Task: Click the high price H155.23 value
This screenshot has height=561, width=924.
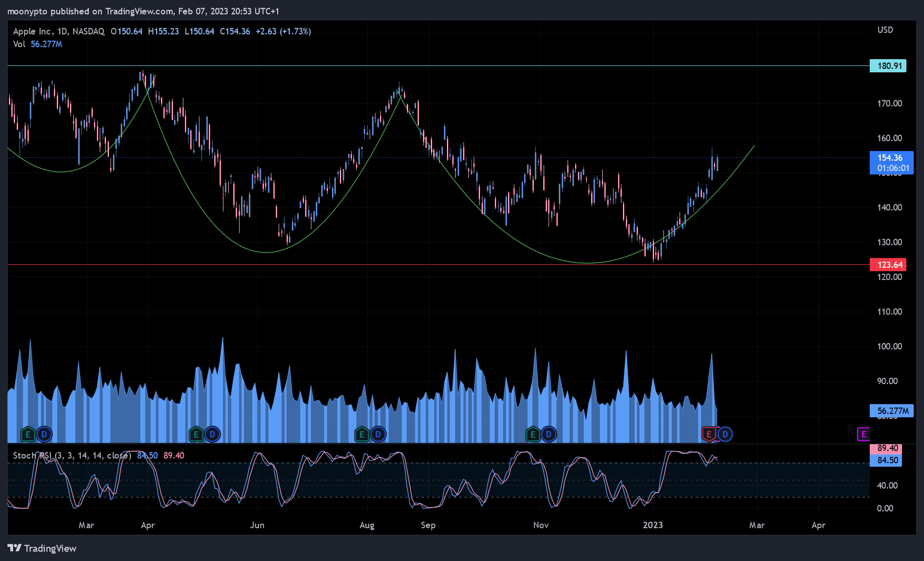Action: pos(163,31)
